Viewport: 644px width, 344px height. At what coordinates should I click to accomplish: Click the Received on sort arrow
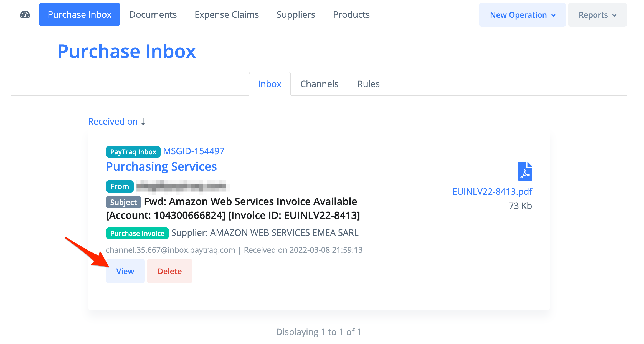[143, 122]
